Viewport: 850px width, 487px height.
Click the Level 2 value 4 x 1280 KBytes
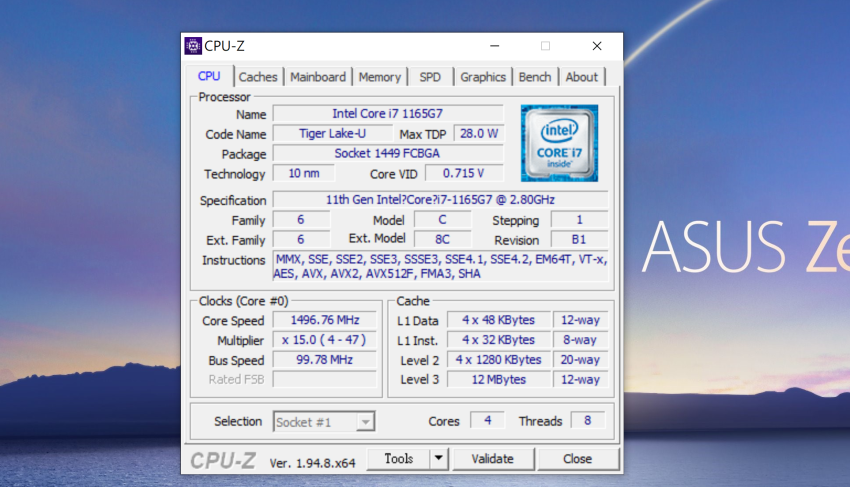tap(498, 360)
